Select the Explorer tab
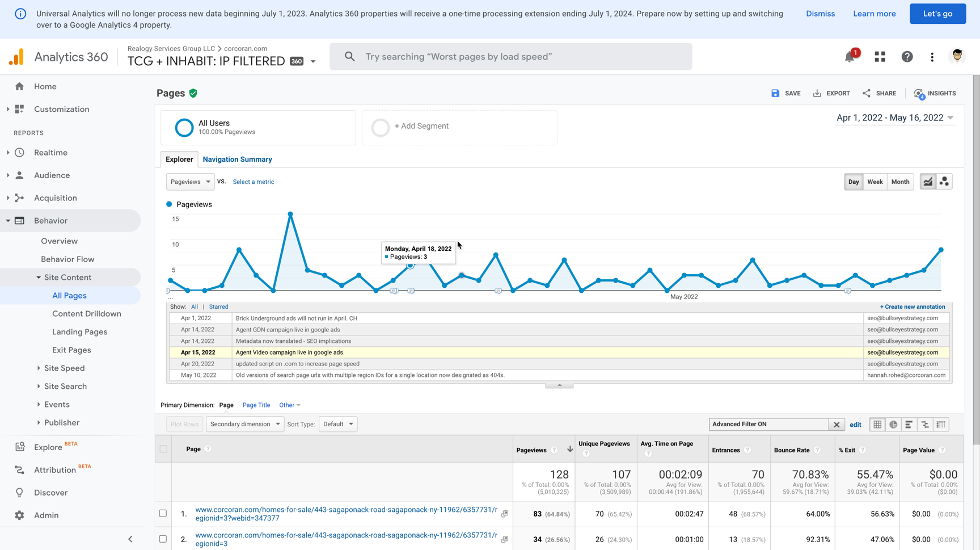 pyautogui.click(x=179, y=159)
